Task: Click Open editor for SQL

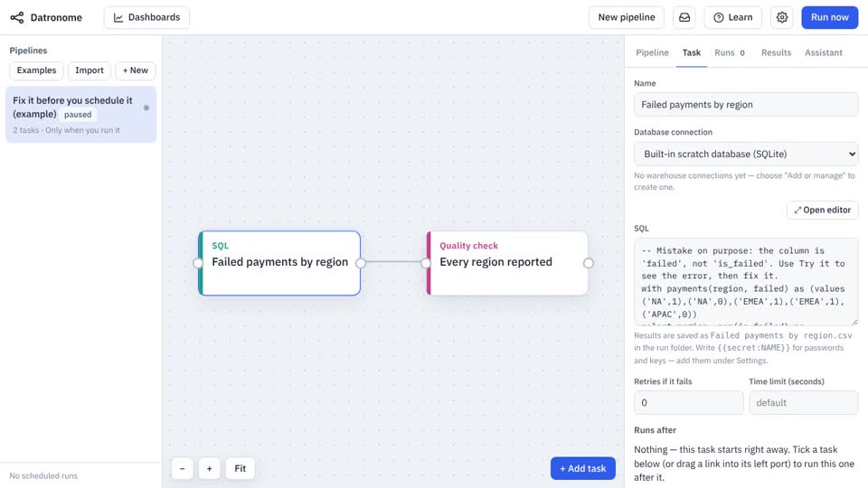Action: 822,211
